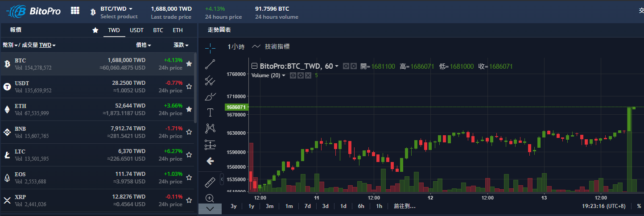Open the technical indicators (技術指標) button
644x216 pixels.
[x=271, y=46]
